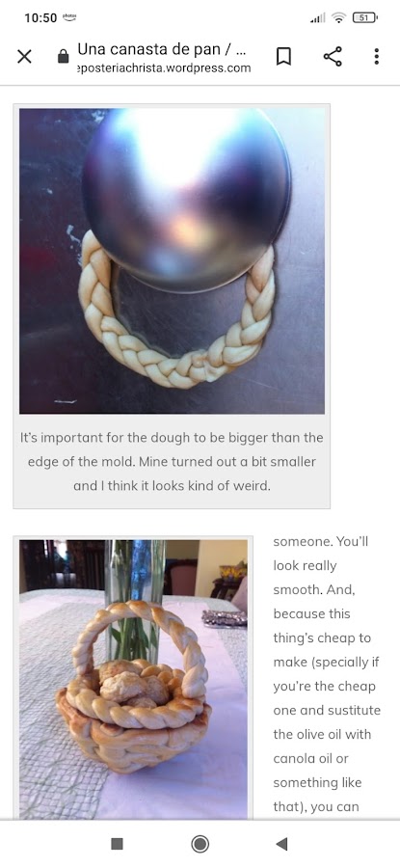Tap the caption about dough bigger than mold
Viewport: 400px width, 868px height.
(x=172, y=462)
